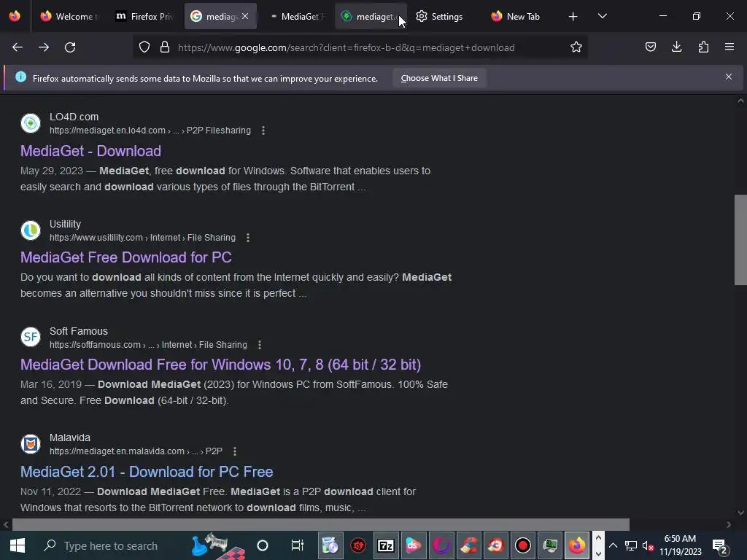Reload the current page
Viewport: 747px width, 560px height.
[x=70, y=47]
